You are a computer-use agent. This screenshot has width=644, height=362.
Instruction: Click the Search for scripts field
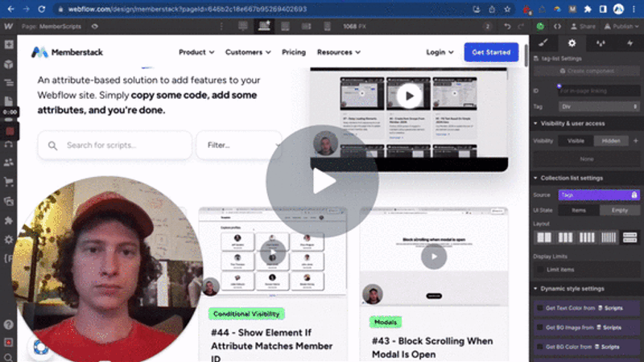pos(114,146)
